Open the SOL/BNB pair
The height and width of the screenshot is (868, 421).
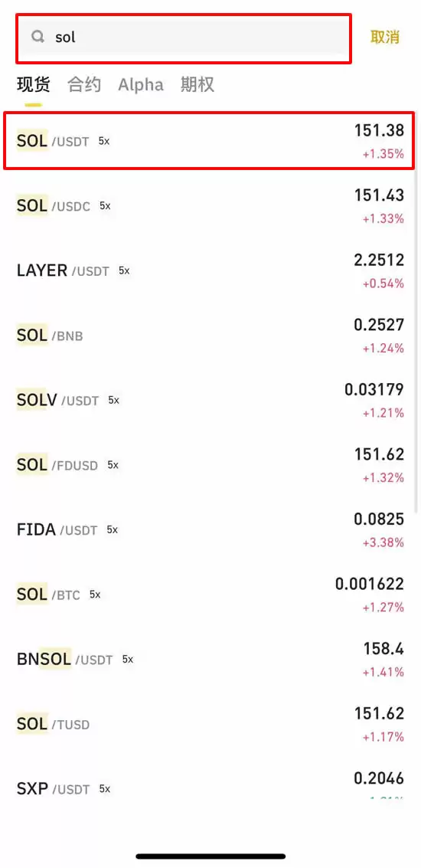[x=210, y=336]
